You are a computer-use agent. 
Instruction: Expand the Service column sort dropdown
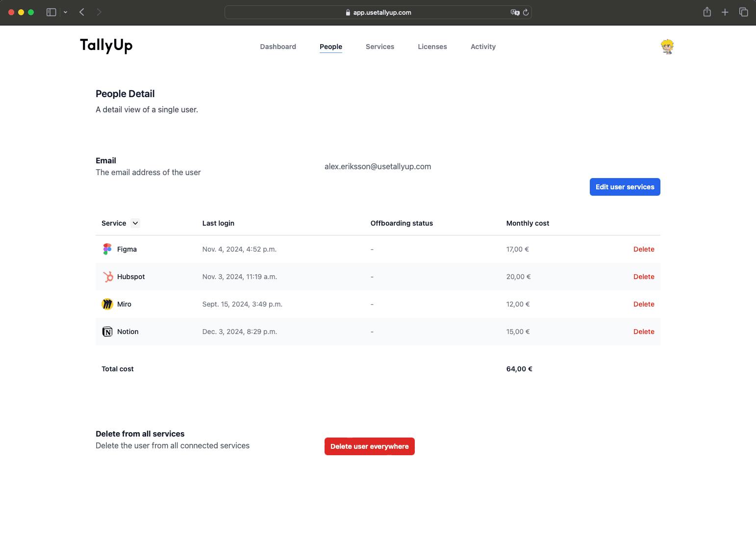click(x=135, y=223)
